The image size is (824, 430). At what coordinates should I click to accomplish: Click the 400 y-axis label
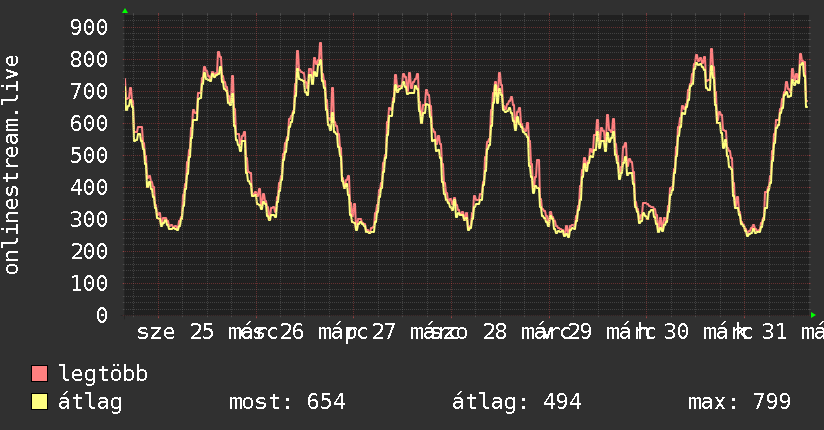coord(89,187)
